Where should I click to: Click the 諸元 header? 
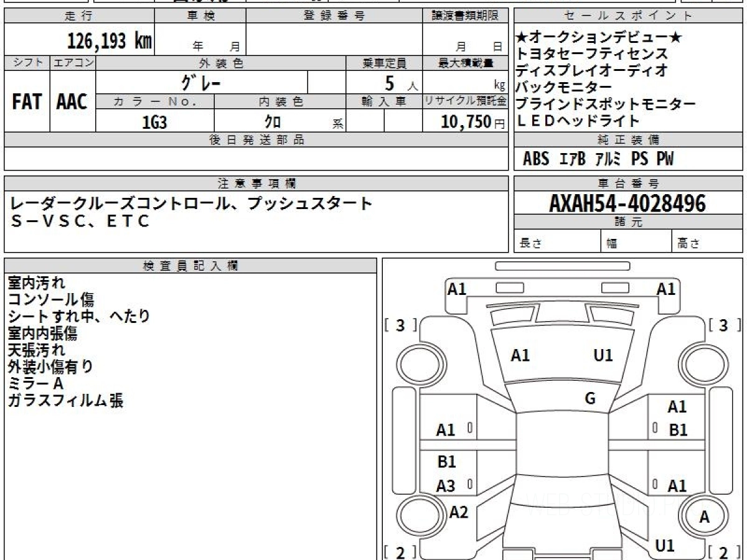click(628, 222)
